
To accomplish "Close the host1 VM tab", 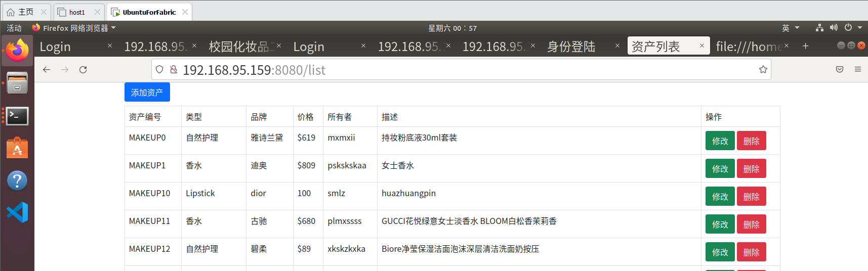I will [x=97, y=12].
